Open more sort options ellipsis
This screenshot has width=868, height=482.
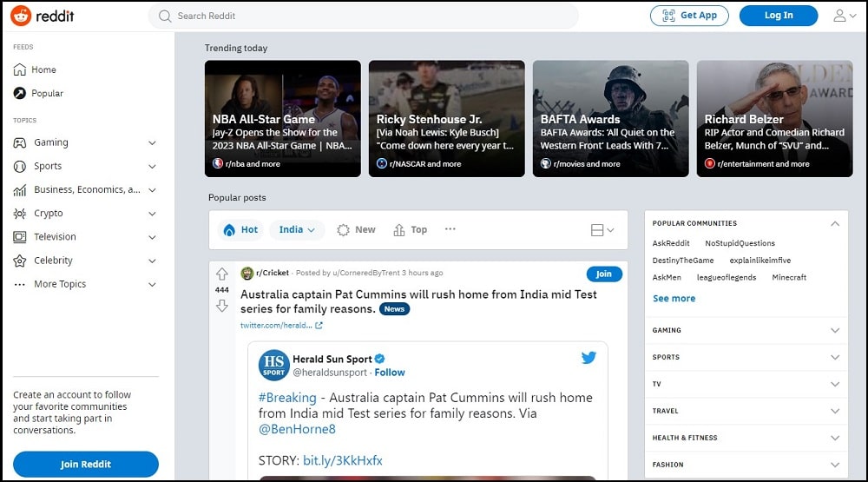(x=450, y=228)
